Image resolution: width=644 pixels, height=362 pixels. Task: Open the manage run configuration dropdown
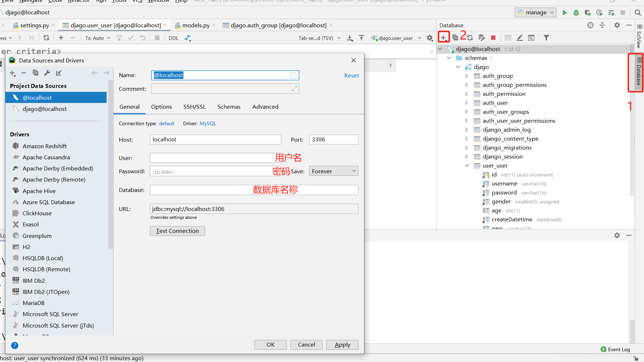click(536, 13)
